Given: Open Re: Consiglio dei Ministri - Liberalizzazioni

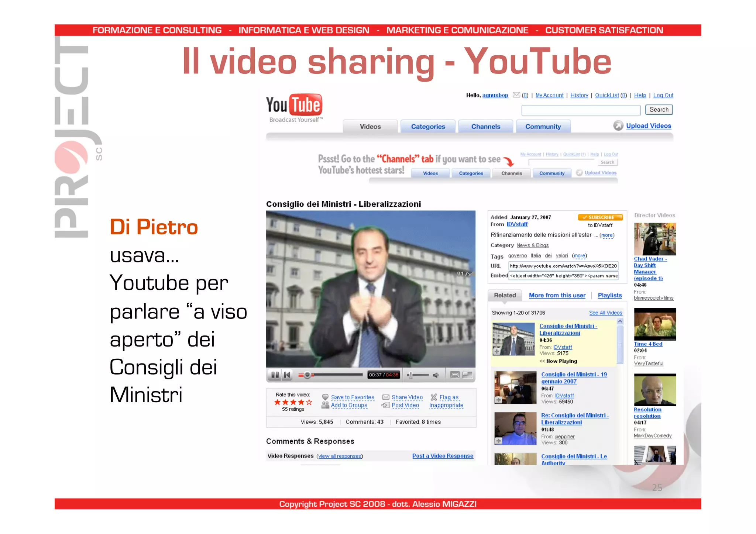Looking at the screenshot, I should pyautogui.click(x=575, y=418).
